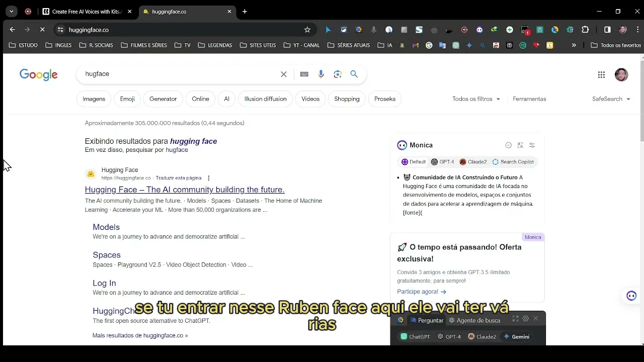This screenshot has height=362, width=644.
Task: Select Default model in Monica panel
Action: [x=414, y=162]
